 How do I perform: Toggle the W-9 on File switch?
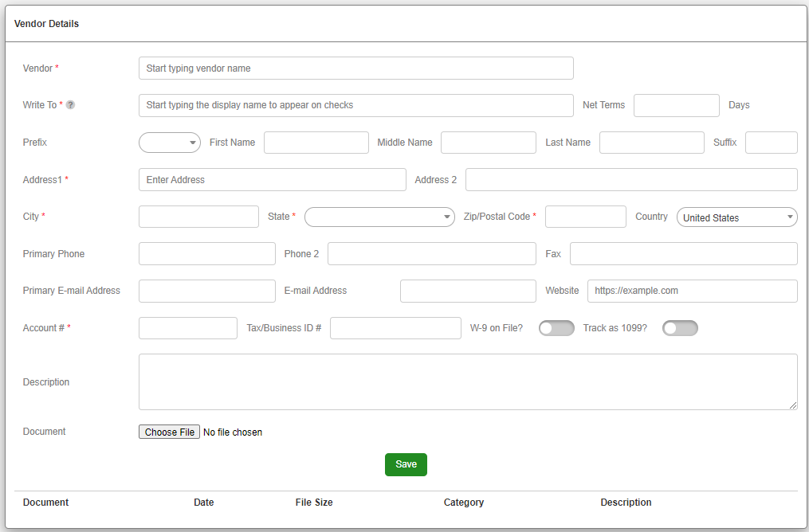coord(556,328)
